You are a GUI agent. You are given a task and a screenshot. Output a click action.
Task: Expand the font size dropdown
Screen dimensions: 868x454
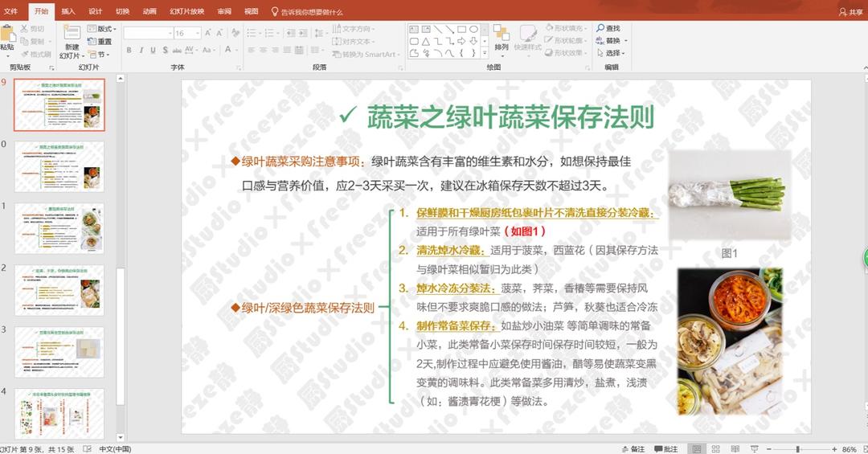(x=198, y=33)
